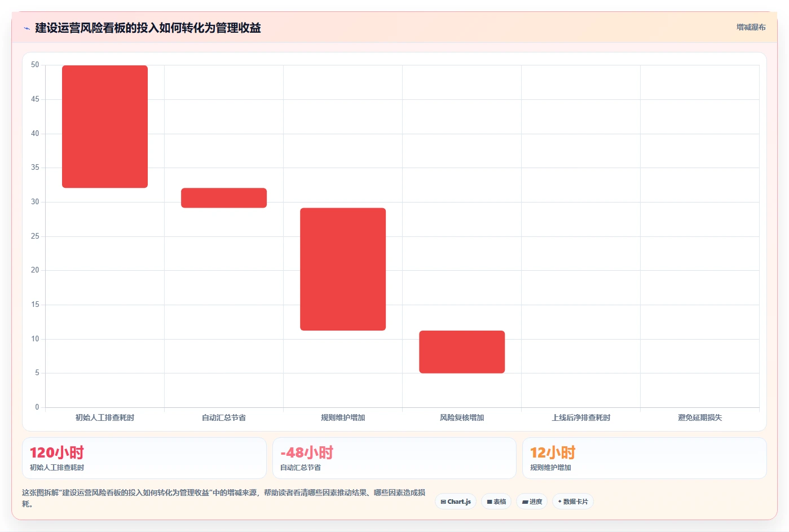This screenshot has height=532, width=789.
Task: Click the 自动汇总节省 red bar
Action: [x=224, y=198]
